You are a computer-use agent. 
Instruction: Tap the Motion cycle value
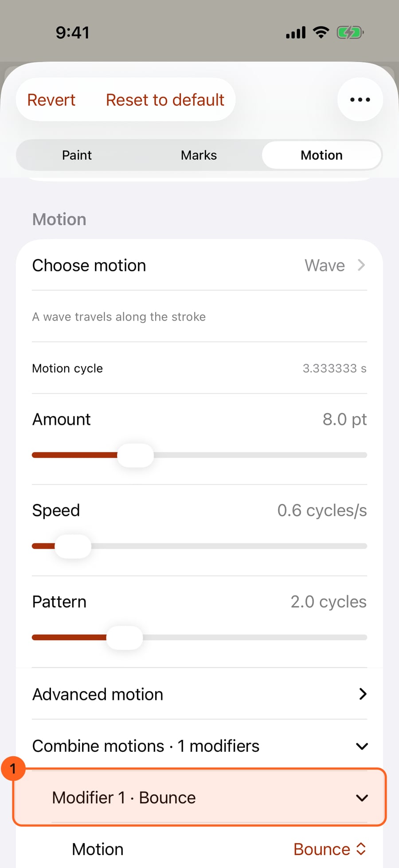point(335,369)
